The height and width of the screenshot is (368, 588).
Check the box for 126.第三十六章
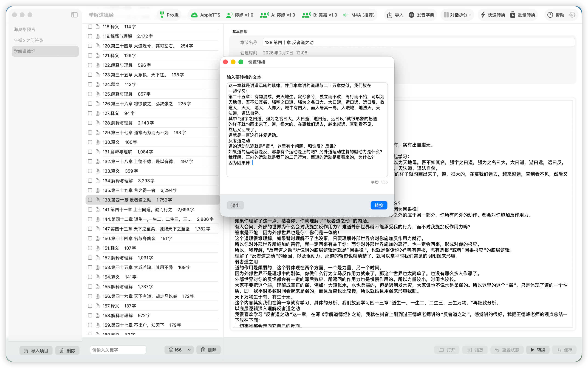[x=90, y=104]
